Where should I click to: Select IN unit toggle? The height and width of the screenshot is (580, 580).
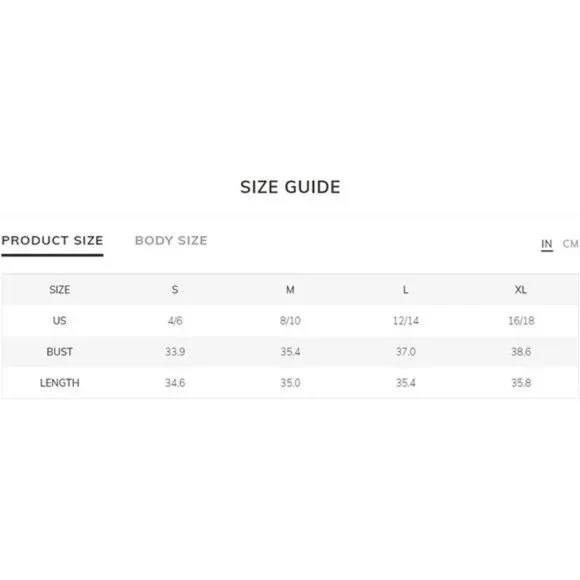click(x=547, y=244)
